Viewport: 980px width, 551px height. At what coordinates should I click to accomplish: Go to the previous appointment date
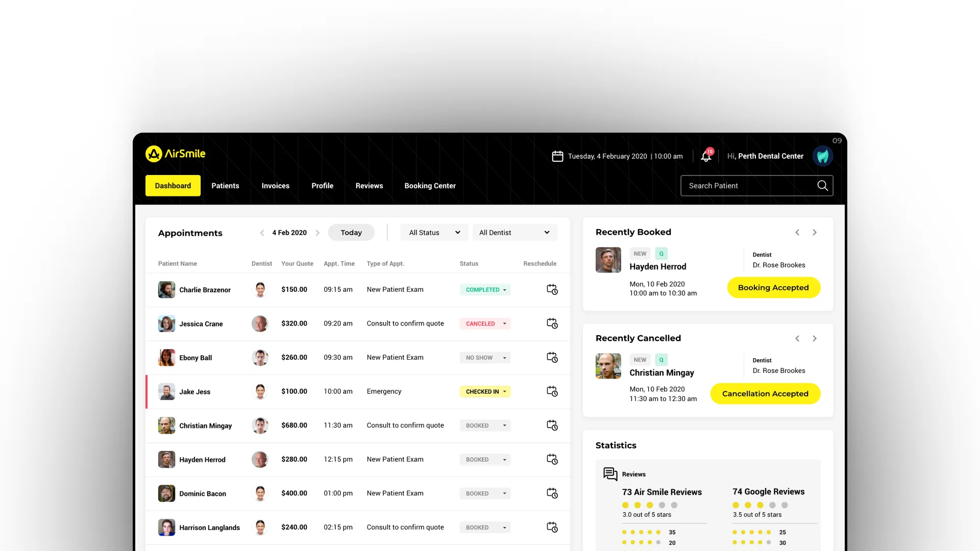pyautogui.click(x=262, y=233)
